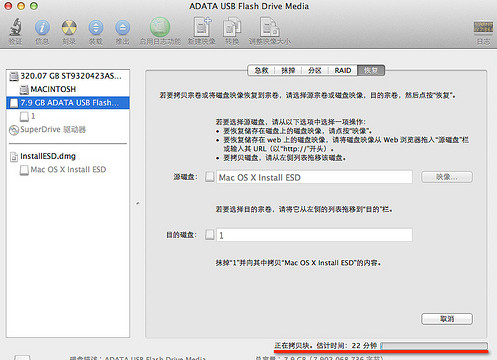The image size is (497, 360).
Task: Open the Log icon at toolbar right
Action: point(483,27)
